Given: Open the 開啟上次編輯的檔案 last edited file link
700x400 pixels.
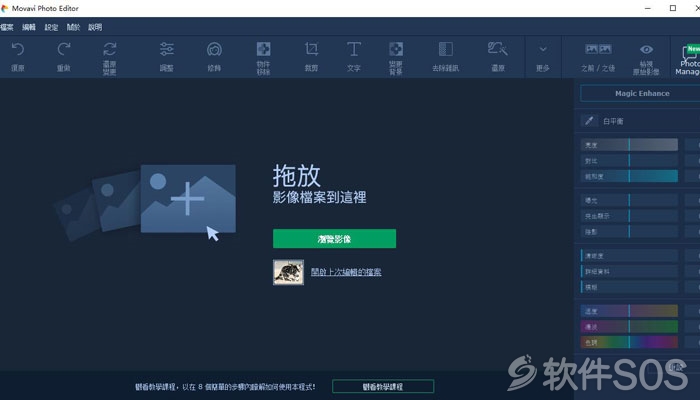Looking at the screenshot, I should pos(346,272).
